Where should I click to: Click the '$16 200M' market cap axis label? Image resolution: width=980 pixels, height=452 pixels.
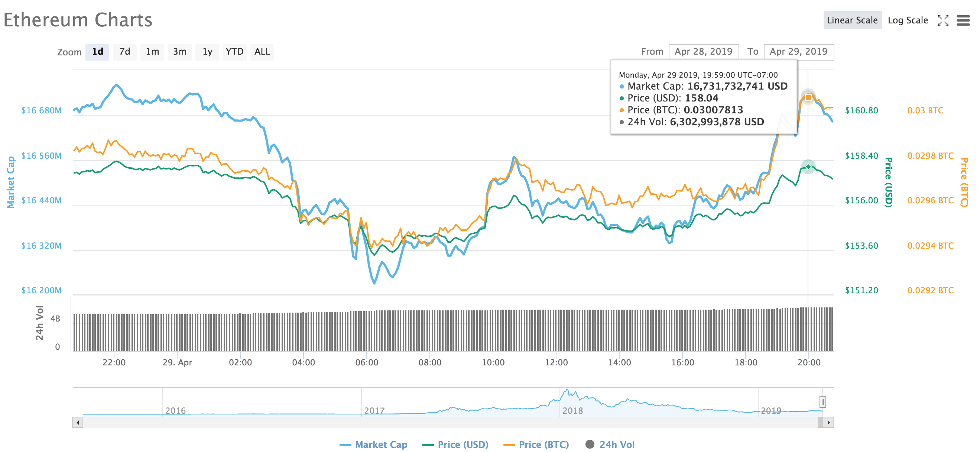pyautogui.click(x=42, y=290)
